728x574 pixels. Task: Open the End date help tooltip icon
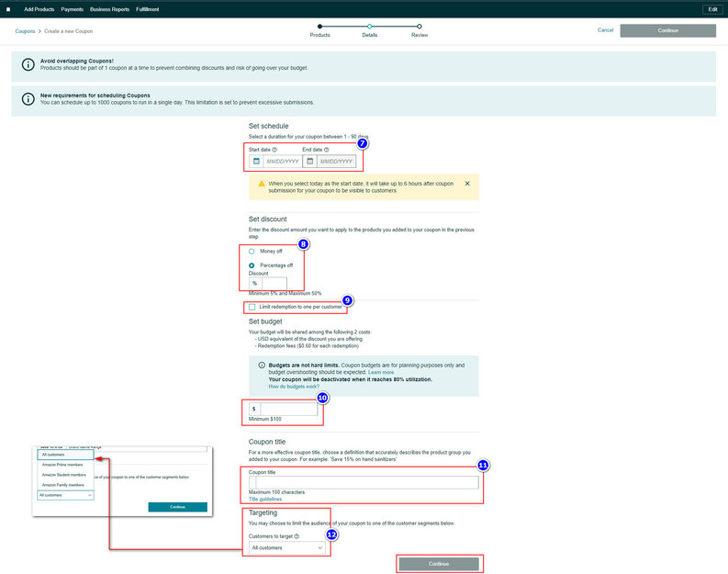coord(327,150)
